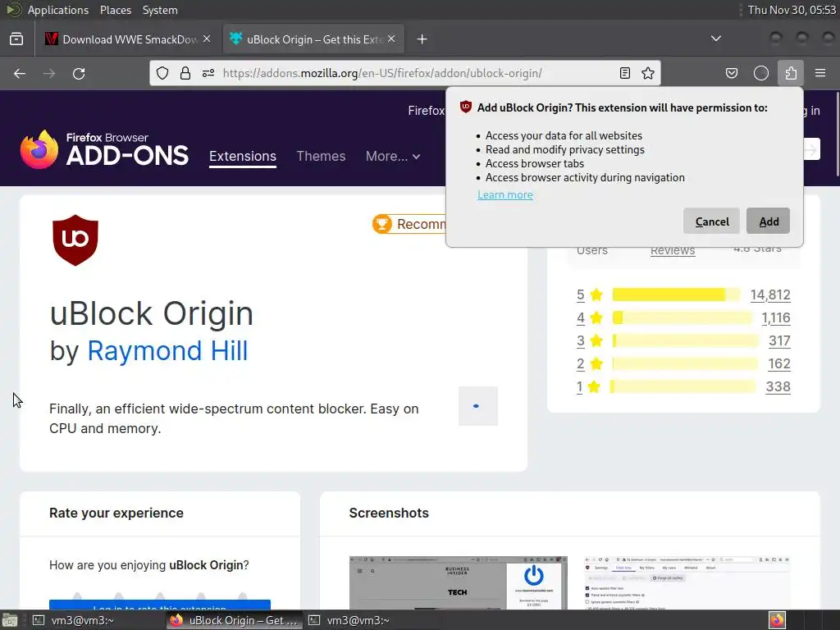Select the uBlock Origin browser tab
Image resolution: width=840 pixels, height=630 pixels.
point(313,39)
